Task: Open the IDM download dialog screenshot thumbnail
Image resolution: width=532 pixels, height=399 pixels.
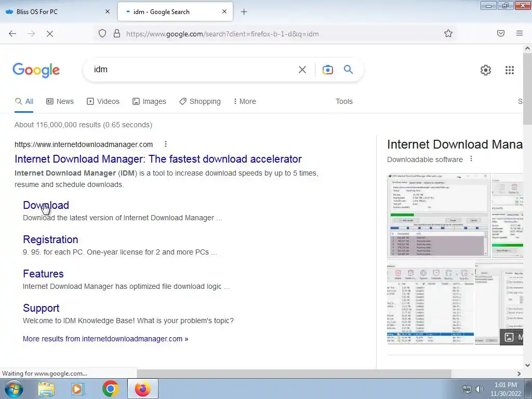Action: point(438,215)
